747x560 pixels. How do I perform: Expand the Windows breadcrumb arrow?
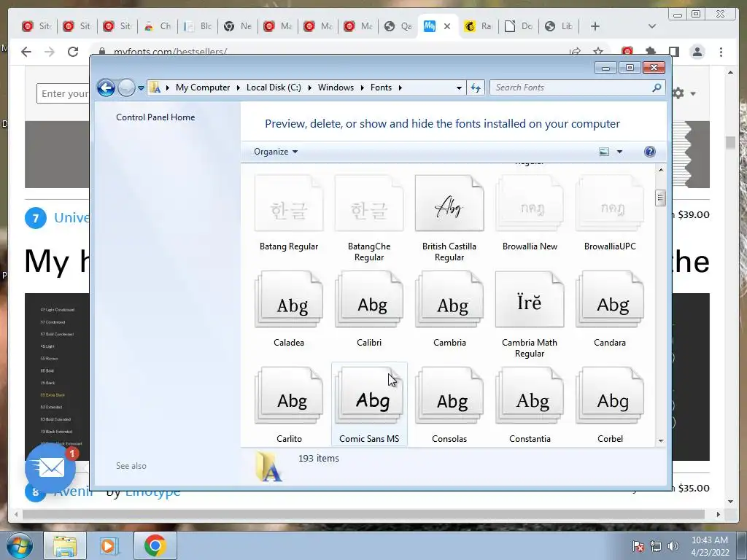363,87
